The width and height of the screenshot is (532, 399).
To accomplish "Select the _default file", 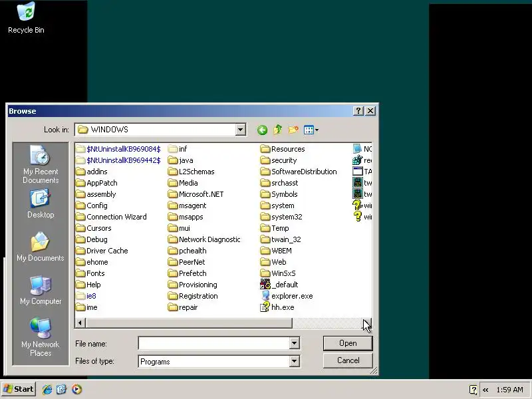I will click(x=279, y=285).
